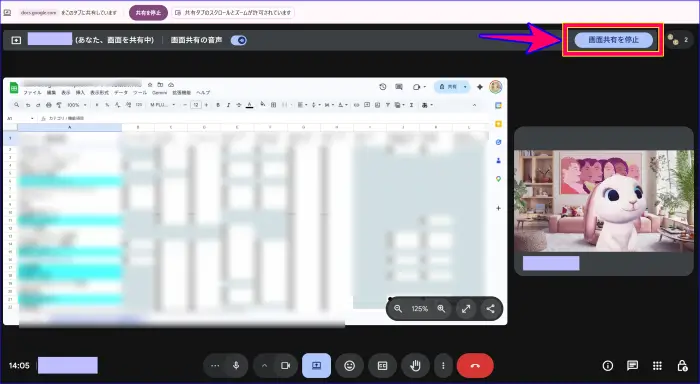Click the Google account avatar in Sheets
The height and width of the screenshot is (384, 700).
pos(496,87)
